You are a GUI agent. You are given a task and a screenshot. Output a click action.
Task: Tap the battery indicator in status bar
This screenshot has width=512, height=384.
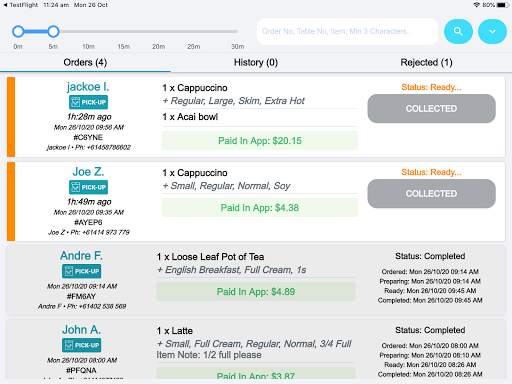point(501,5)
